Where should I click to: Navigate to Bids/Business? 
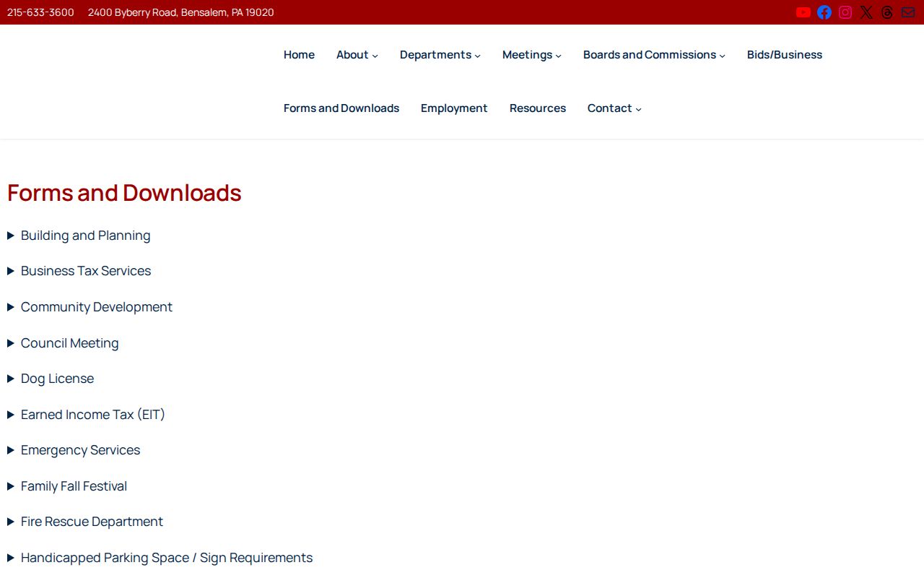coord(785,55)
